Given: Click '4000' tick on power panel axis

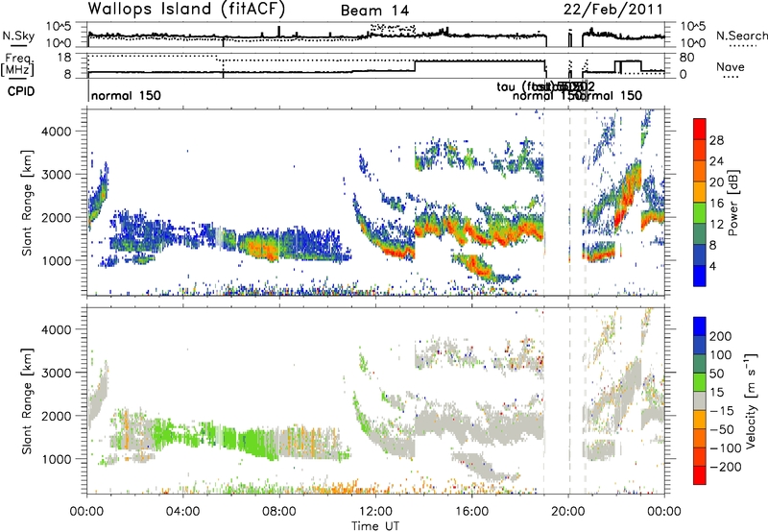Looking at the screenshot, I should point(57,132).
